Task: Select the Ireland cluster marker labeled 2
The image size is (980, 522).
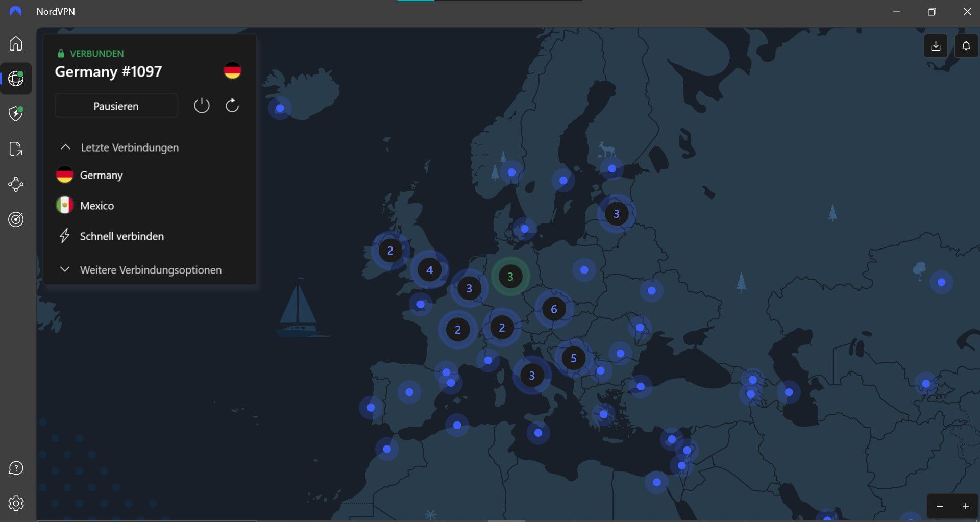Action: click(x=390, y=251)
